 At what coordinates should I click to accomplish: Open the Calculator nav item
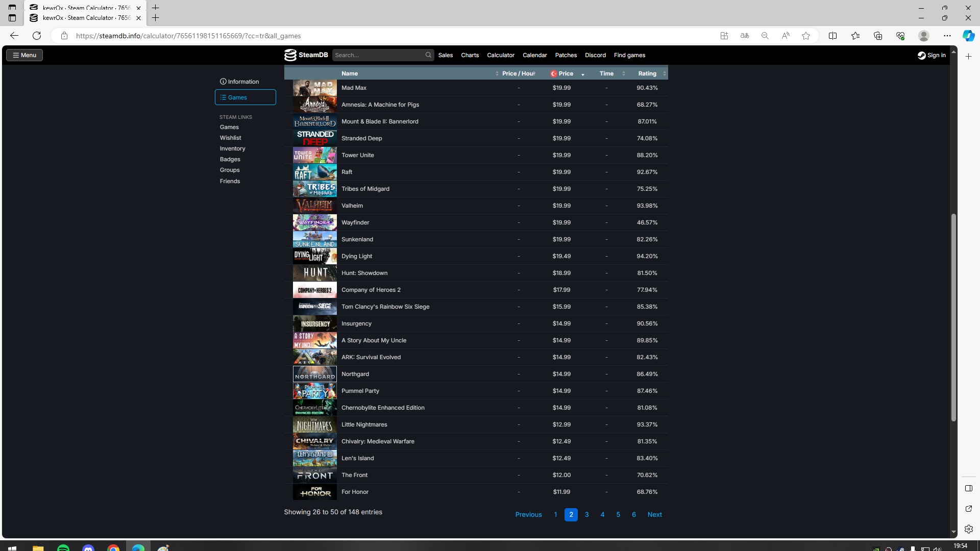tap(501, 55)
